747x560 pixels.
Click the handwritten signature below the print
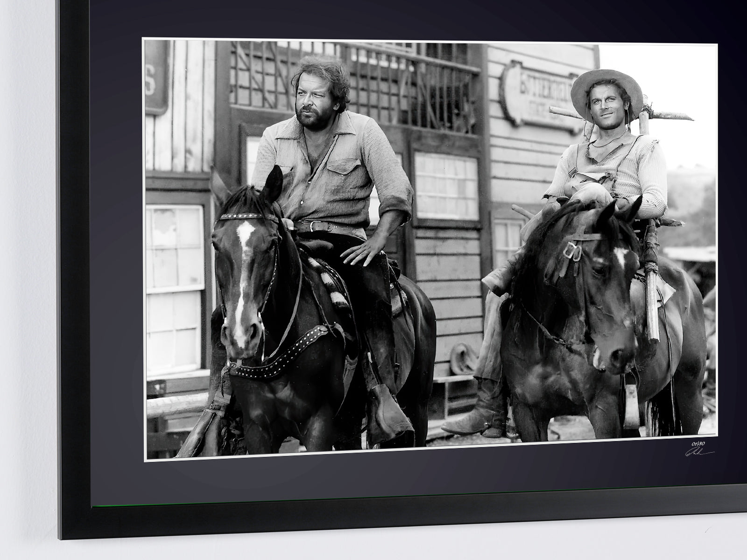698,452
